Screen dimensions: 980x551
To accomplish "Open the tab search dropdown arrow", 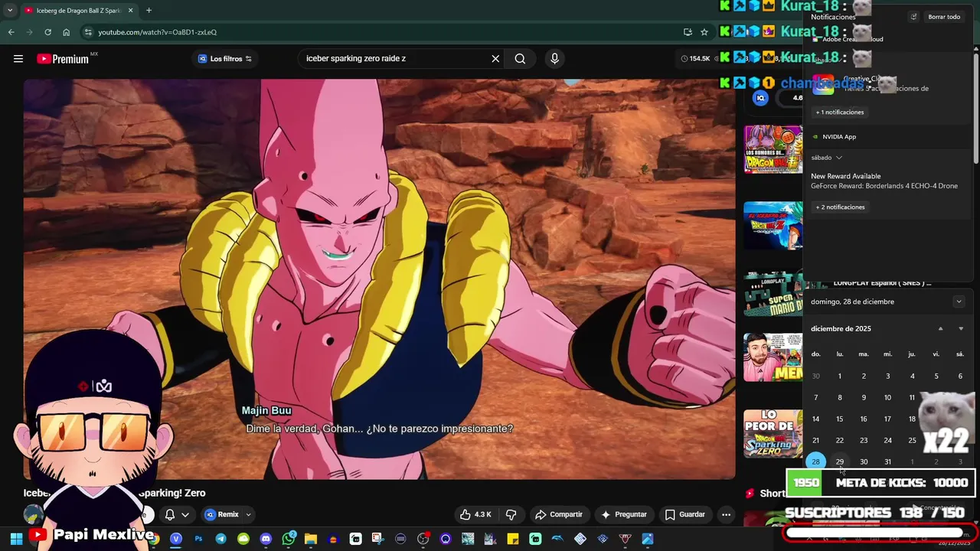I will pos(10,11).
